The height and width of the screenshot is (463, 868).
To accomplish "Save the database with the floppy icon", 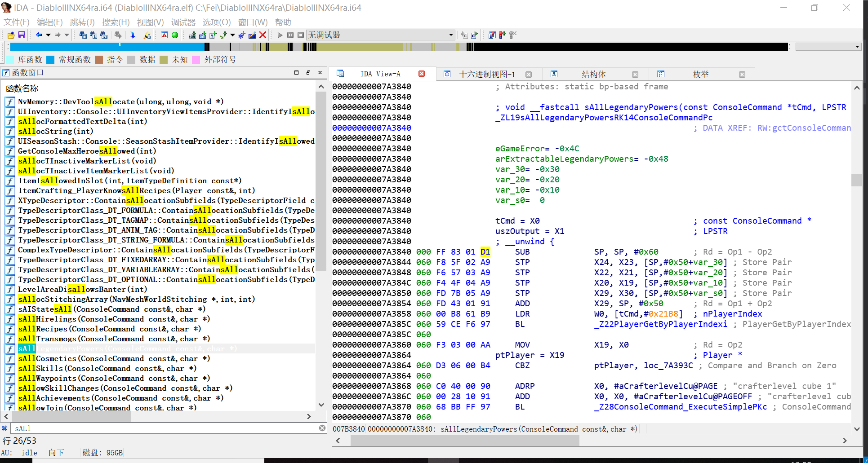I will tap(22, 35).
